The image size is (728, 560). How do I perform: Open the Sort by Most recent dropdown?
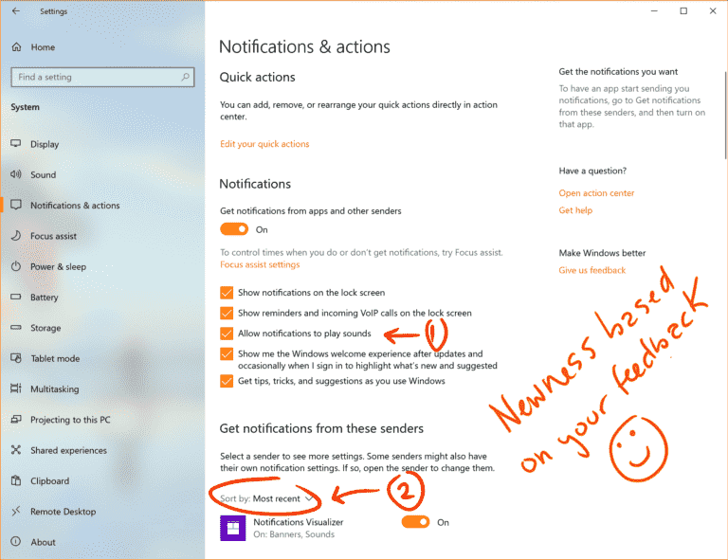click(266, 498)
